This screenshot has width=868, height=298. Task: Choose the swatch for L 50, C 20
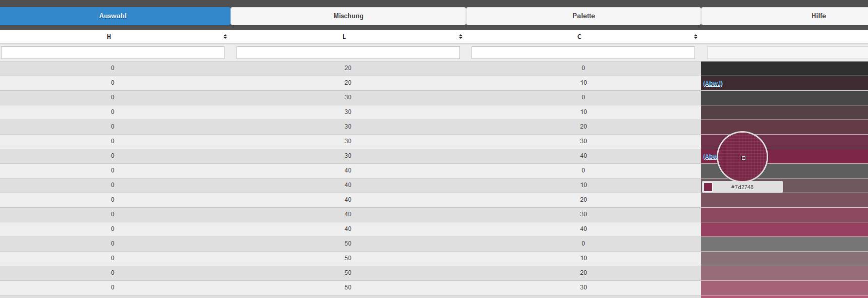pyautogui.click(x=784, y=273)
